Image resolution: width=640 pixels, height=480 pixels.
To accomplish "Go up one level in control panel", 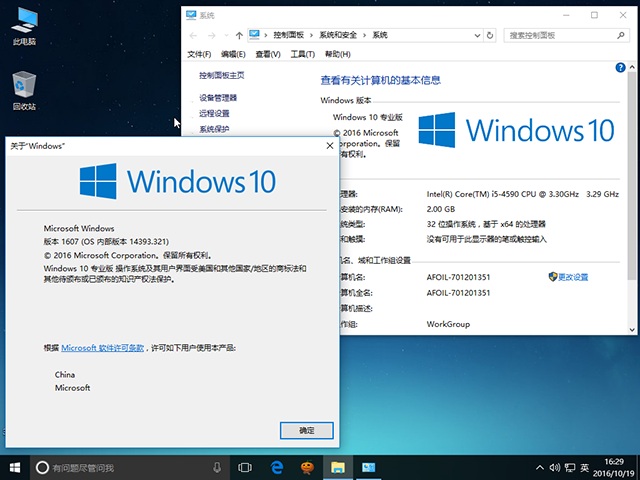I will (239, 34).
